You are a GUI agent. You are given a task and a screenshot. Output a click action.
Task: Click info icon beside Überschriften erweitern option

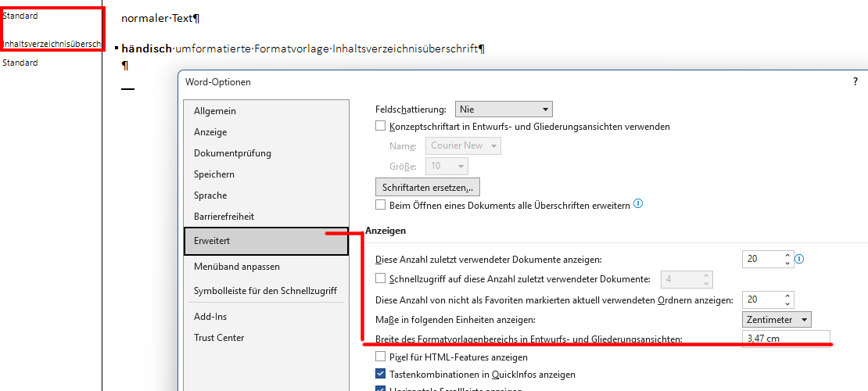point(638,204)
